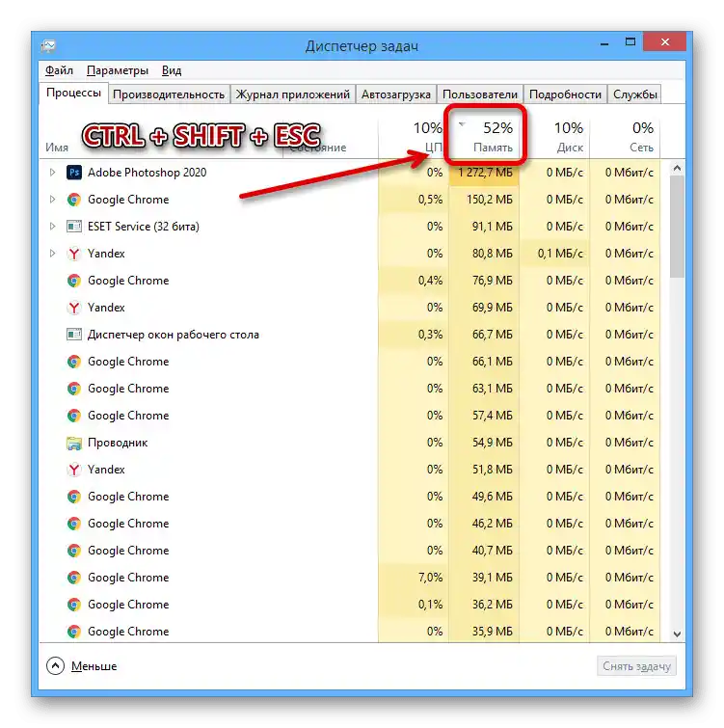Viewport: 724px width, 728px height.
Task: Click the 0,1 МБ/с disk value
Action: click(x=560, y=254)
